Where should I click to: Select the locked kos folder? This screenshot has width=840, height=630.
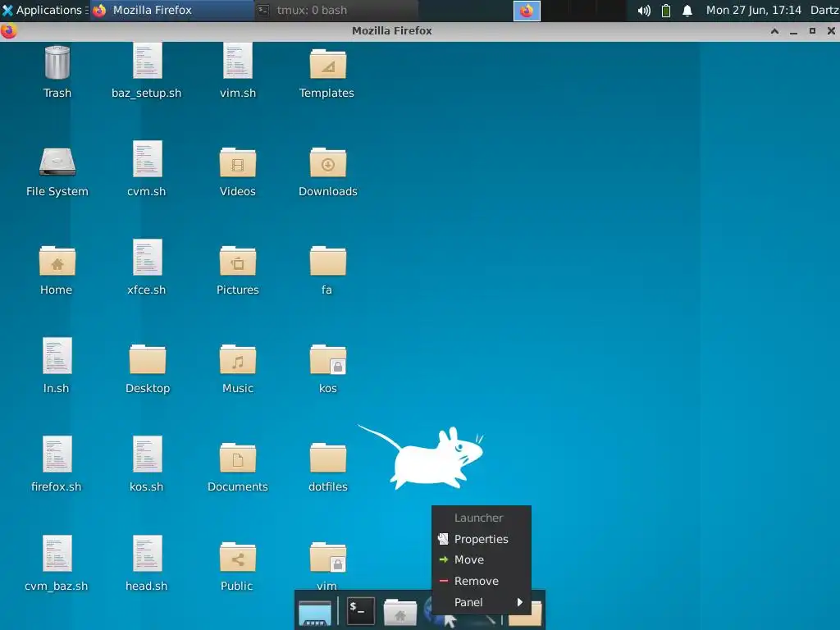click(328, 359)
